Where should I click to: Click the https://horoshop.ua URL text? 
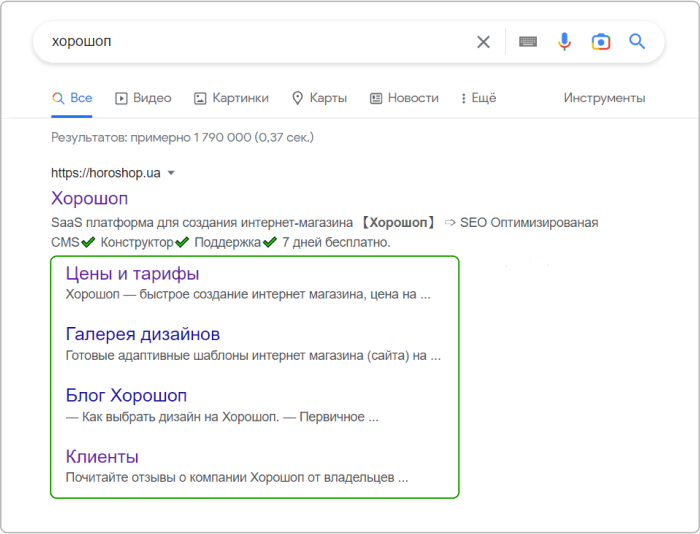(106, 173)
